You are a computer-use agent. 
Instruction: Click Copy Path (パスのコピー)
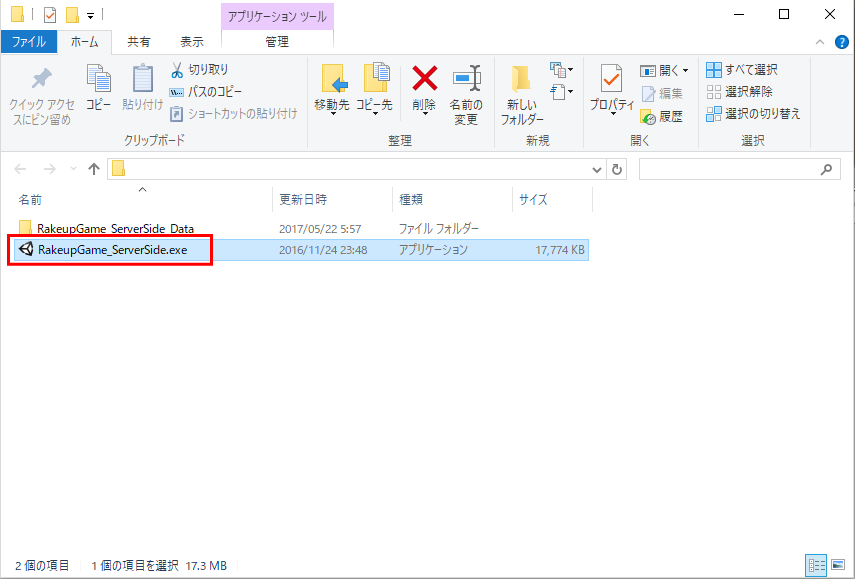tap(206, 92)
